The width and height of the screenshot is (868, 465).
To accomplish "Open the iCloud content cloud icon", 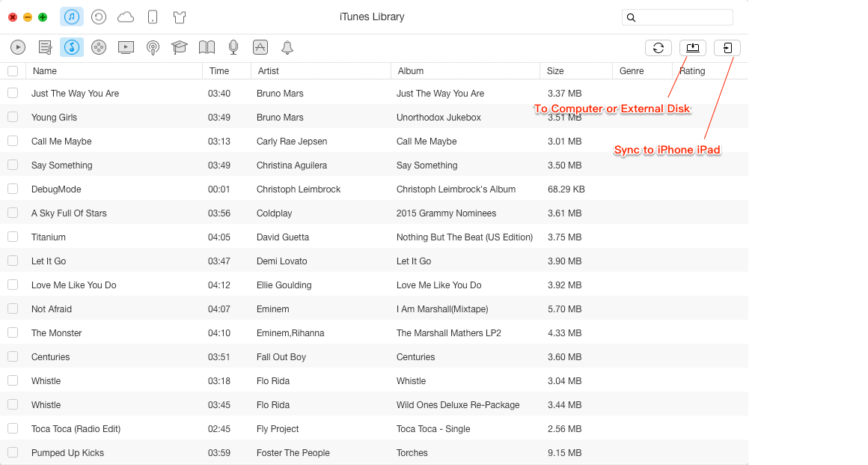I will coord(126,17).
